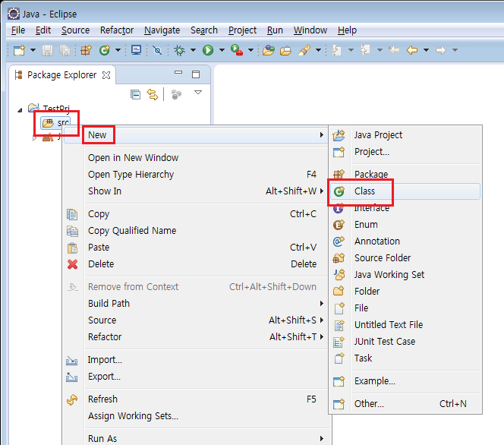Toggle Skip All Breakpoints in toolbar

click(157, 50)
